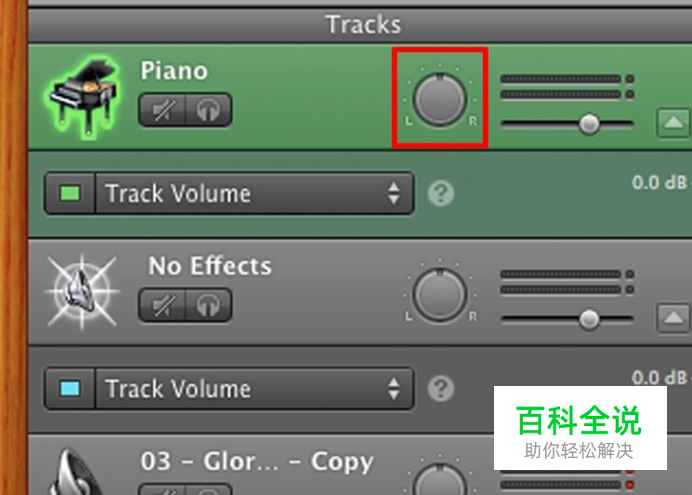Collapse the No Effects automation lane
692x495 pixels.
pyautogui.click(x=673, y=317)
